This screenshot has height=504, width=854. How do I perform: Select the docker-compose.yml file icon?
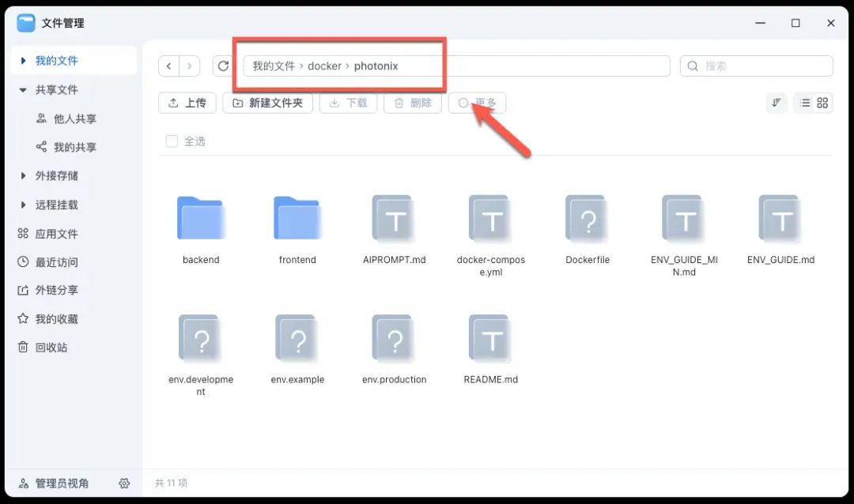[491, 218]
